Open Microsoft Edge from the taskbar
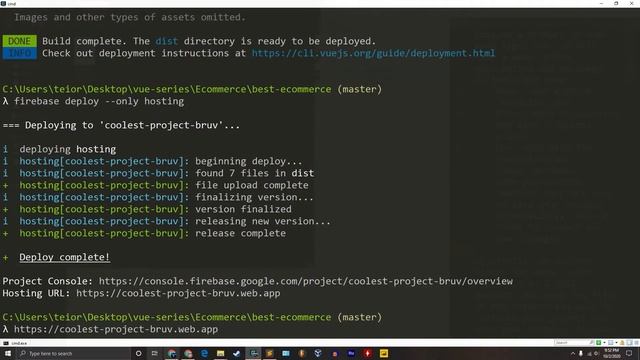Image resolution: width=640 pixels, height=360 pixels. click(204, 353)
